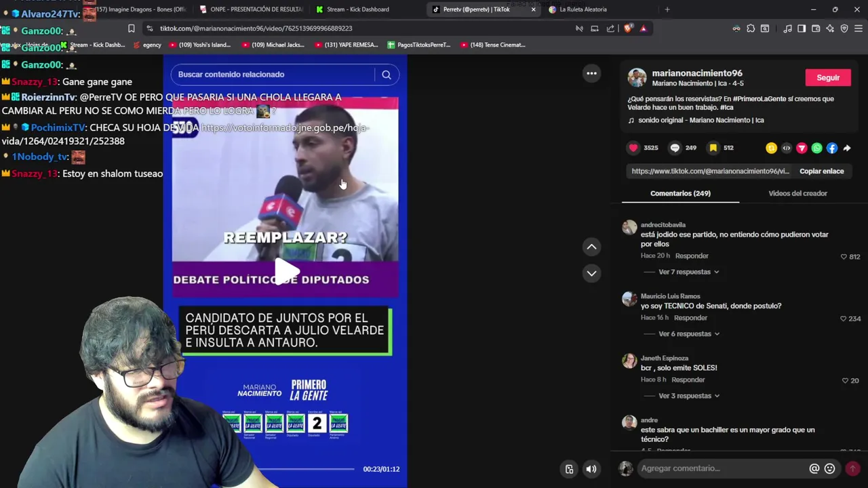Toggle the browser sidebar panel
868x488 pixels.
[x=802, y=28]
